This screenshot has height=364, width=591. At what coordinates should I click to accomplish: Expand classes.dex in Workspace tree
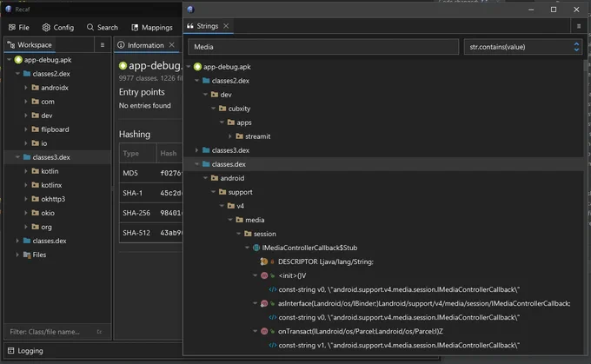tap(17, 241)
